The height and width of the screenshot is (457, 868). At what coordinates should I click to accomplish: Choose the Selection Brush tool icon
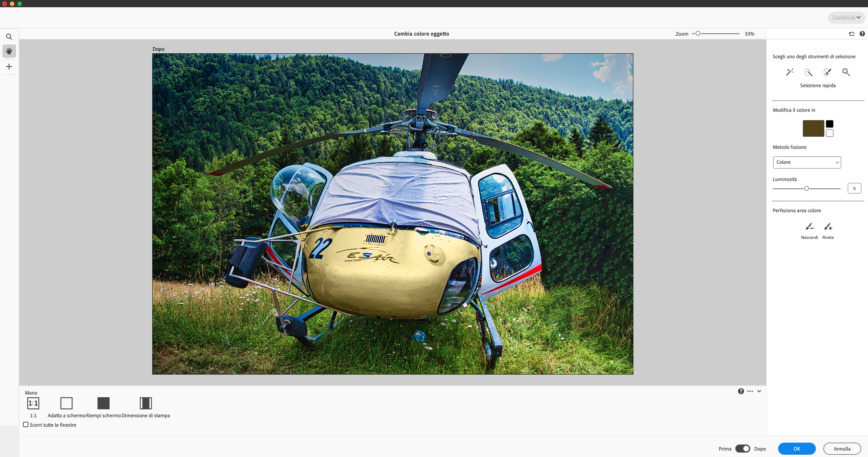pos(827,72)
